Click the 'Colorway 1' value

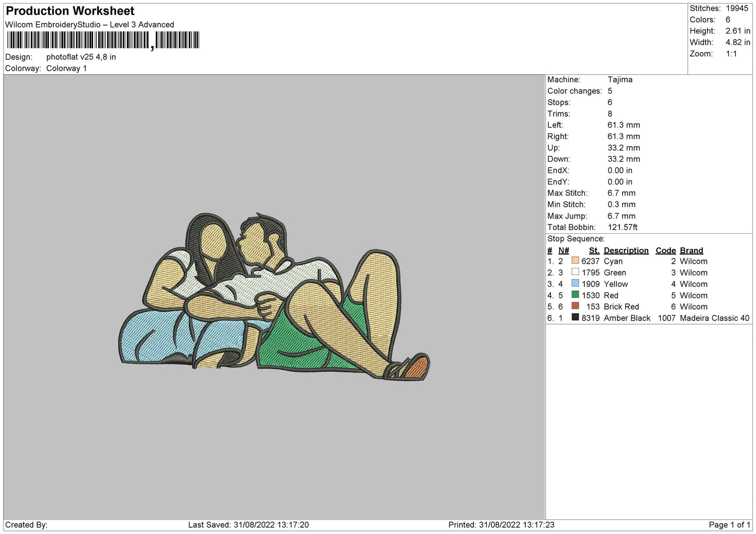tap(66, 69)
